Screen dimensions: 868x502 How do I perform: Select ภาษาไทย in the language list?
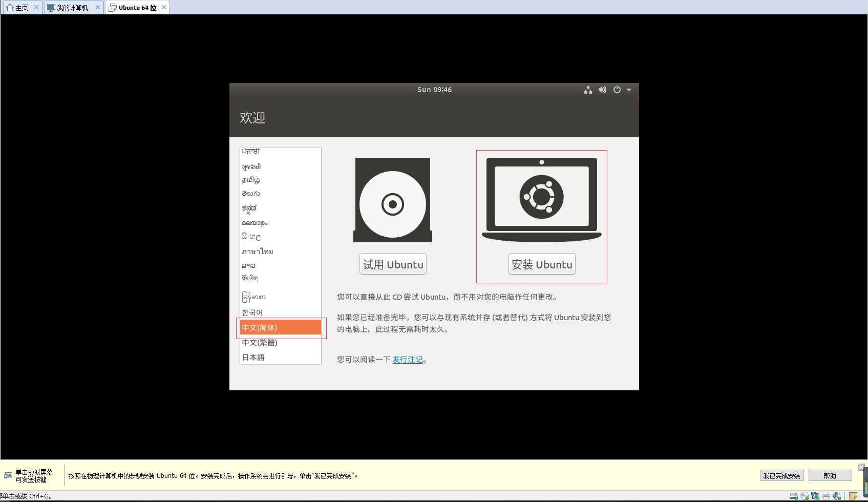281,252
